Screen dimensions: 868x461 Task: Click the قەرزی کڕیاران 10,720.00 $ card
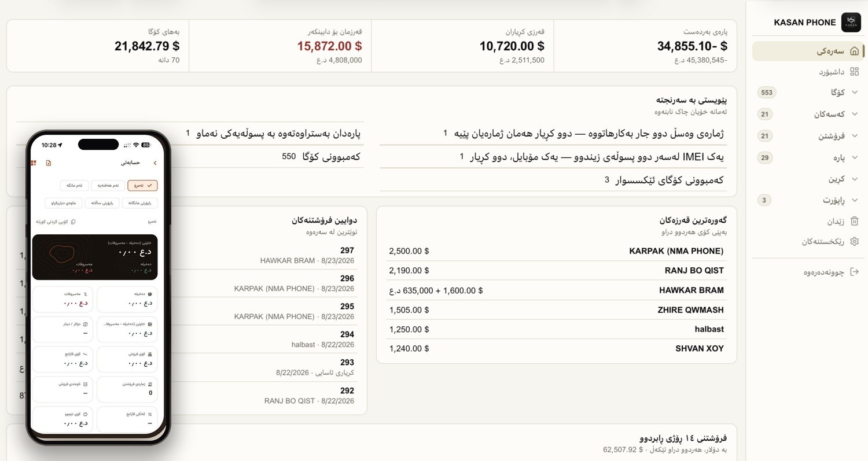(x=462, y=46)
